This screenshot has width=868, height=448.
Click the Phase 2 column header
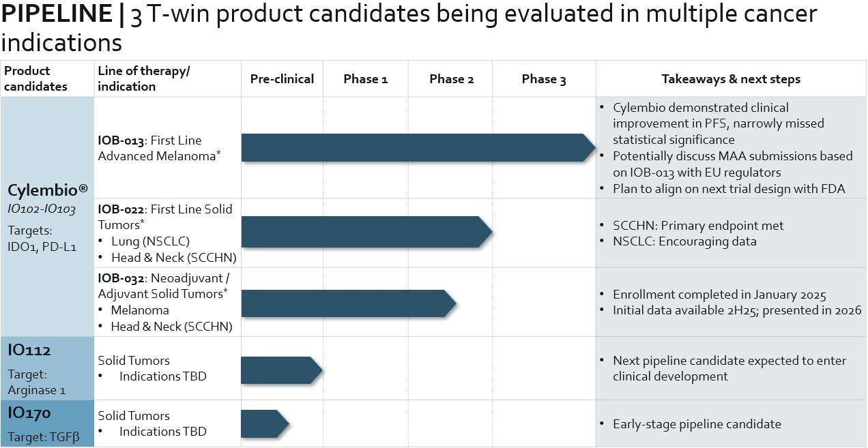click(x=451, y=79)
